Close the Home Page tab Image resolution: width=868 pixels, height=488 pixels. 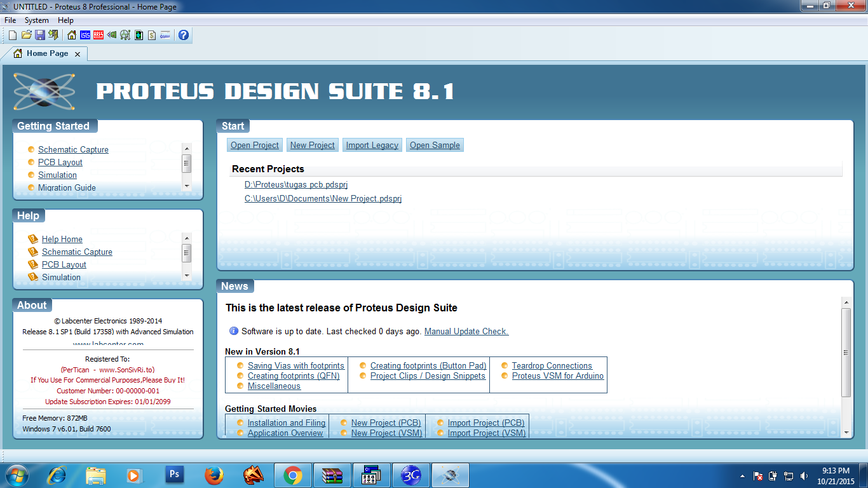(x=78, y=54)
